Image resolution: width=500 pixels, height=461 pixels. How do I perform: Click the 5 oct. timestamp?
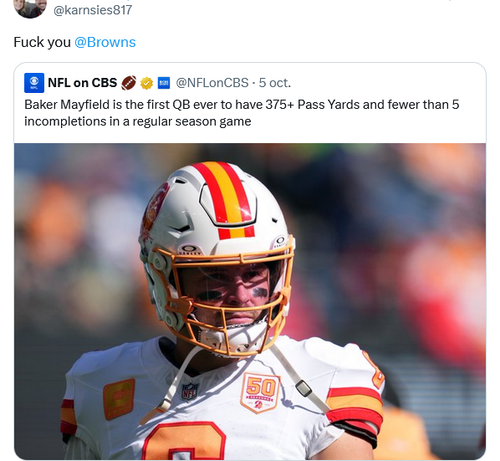pyautogui.click(x=275, y=83)
